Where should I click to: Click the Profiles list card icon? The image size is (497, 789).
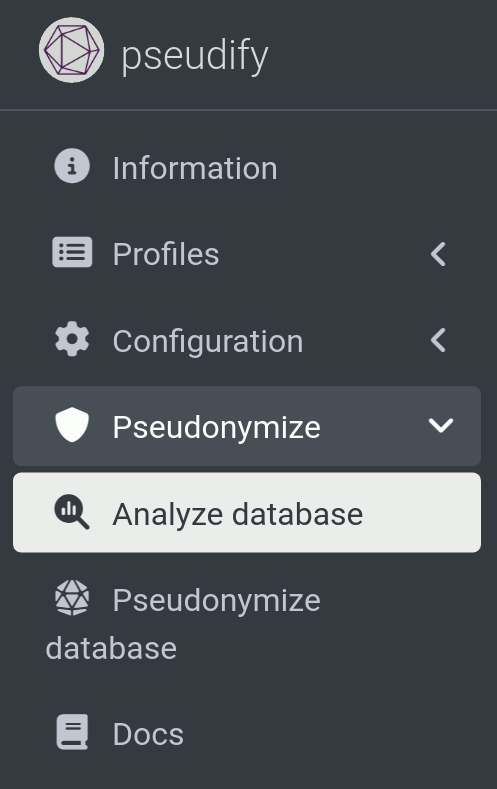[72, 252]
